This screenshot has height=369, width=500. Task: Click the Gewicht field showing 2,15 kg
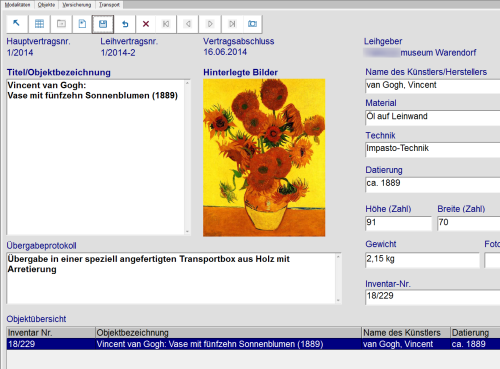click(422, 260)
